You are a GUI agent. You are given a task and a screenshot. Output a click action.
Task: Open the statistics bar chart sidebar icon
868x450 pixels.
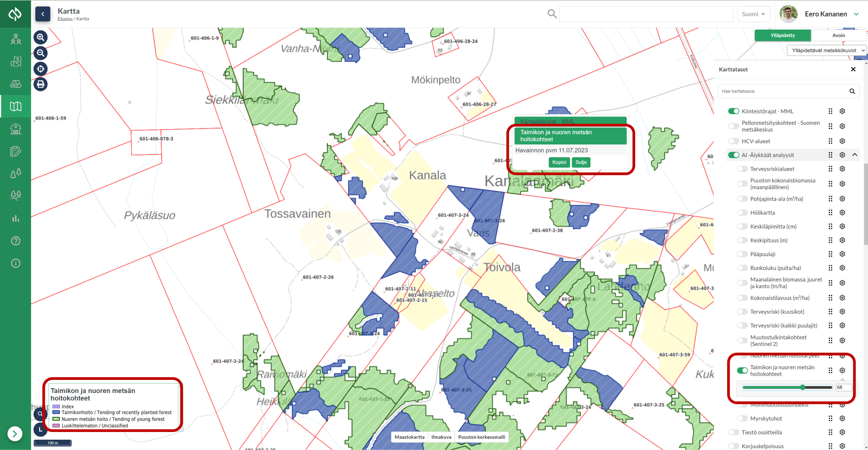(x=16, y=218)
